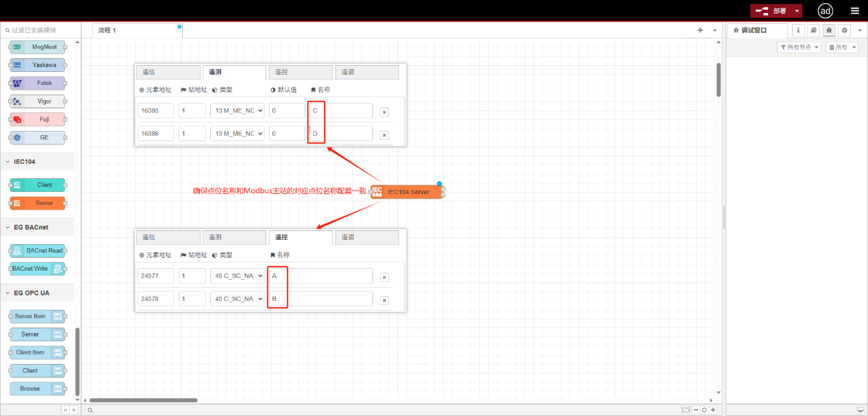Collapse the EG OPC UA category
The image size is (868, 416).
tap(31, 293)
